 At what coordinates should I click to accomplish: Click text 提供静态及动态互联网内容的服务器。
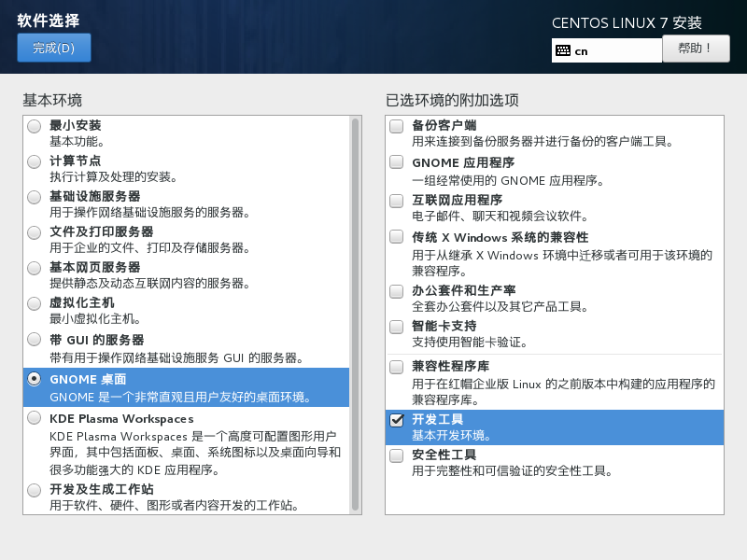click(150, 284)
